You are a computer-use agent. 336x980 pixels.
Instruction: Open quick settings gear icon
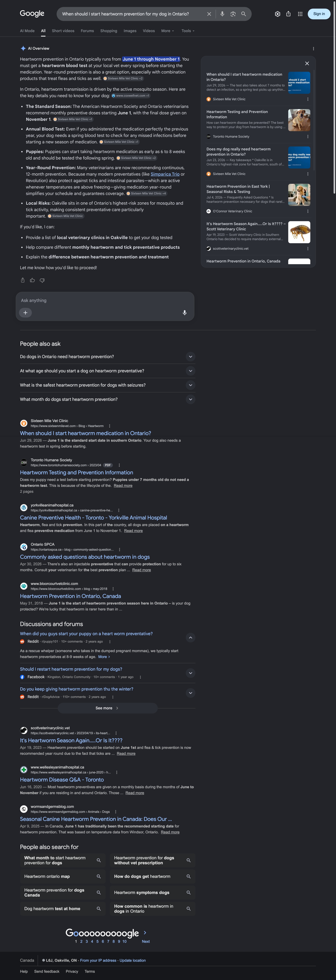click(x=278, y=14)
